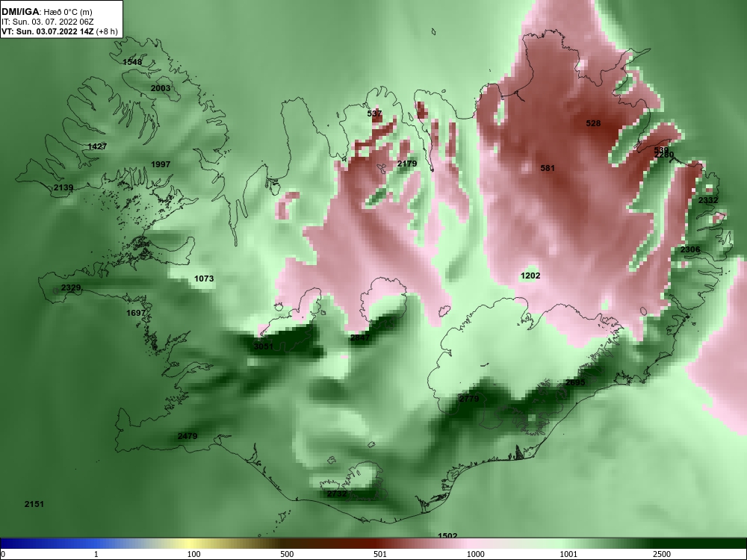Viewport: 747px width, 560px height.
Task: Click the 2695 value label
Action: click(575, 382)
